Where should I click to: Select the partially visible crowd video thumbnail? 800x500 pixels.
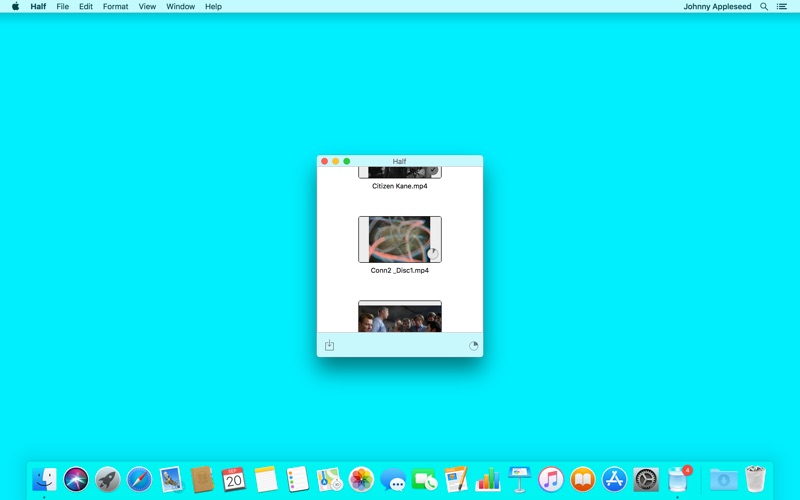(399, 318)
